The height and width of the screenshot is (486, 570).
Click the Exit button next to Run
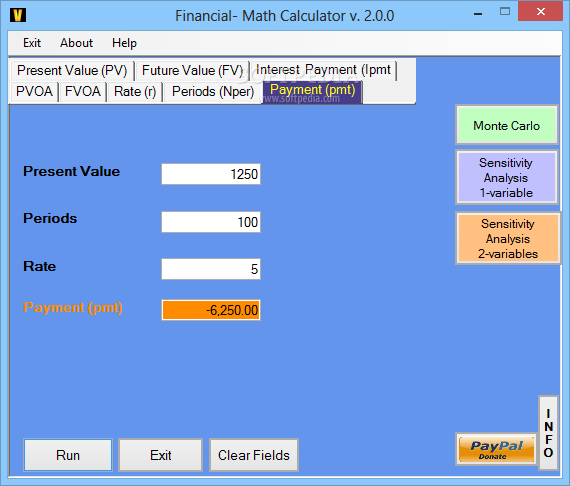tap(161, 455)
